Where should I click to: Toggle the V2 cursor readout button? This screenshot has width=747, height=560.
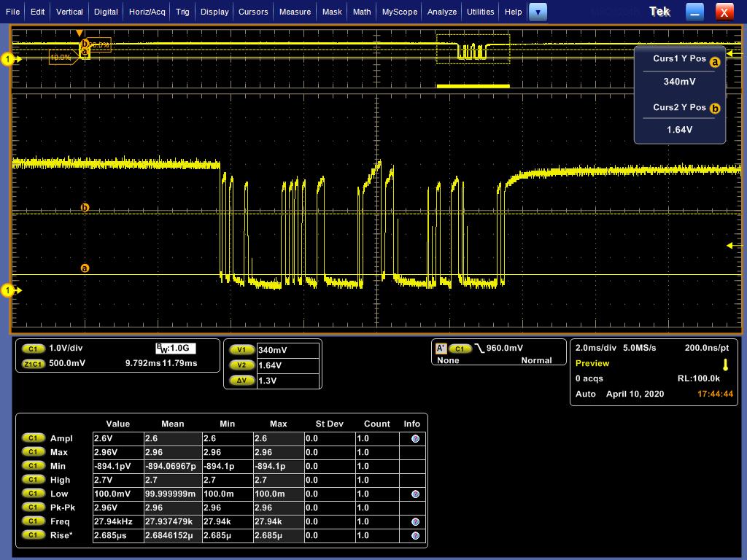pyautogui.click(x=241, y=365)
